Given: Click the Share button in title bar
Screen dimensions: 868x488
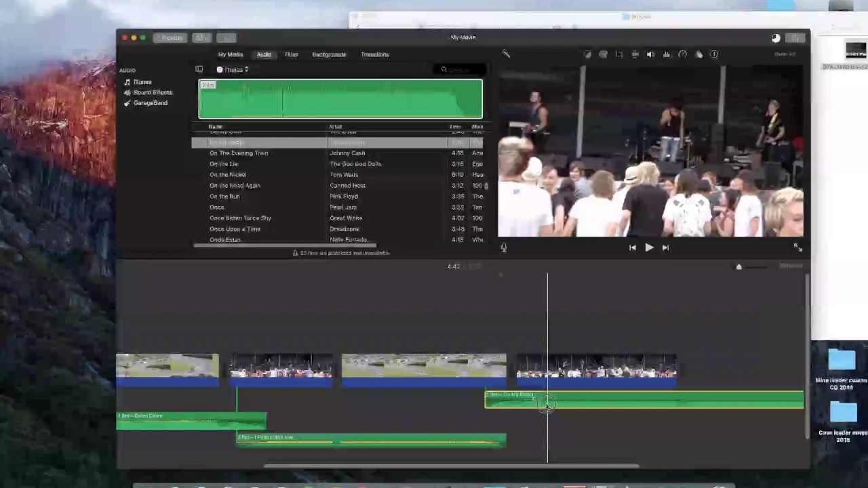Looking at the screenshot, I should coord(797,38).
